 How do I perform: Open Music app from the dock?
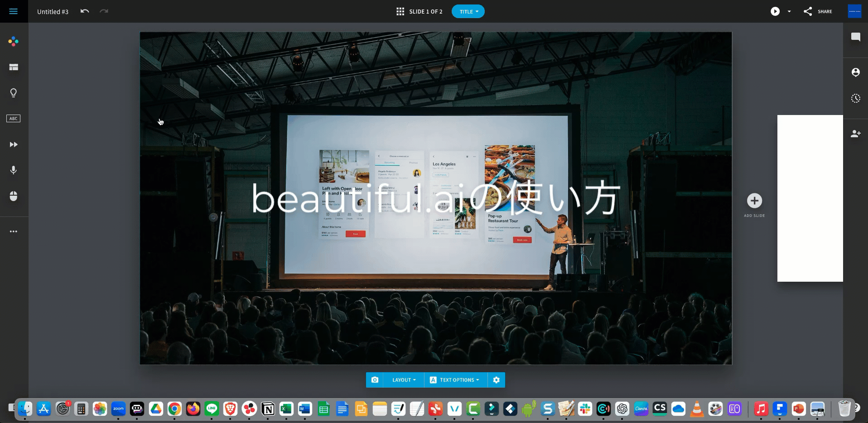(x=761, y=409)
